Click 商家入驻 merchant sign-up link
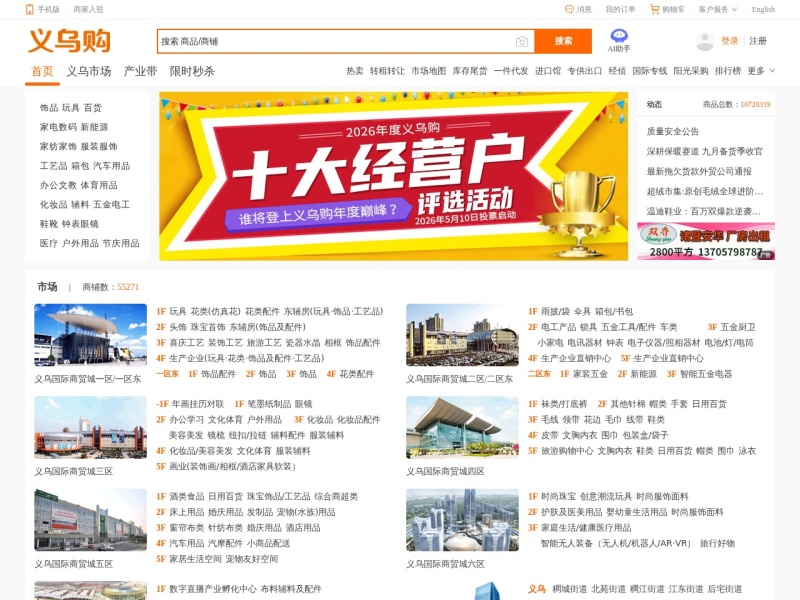The height and width of the screenshot is (600, 800). click(x=88, y=9)
